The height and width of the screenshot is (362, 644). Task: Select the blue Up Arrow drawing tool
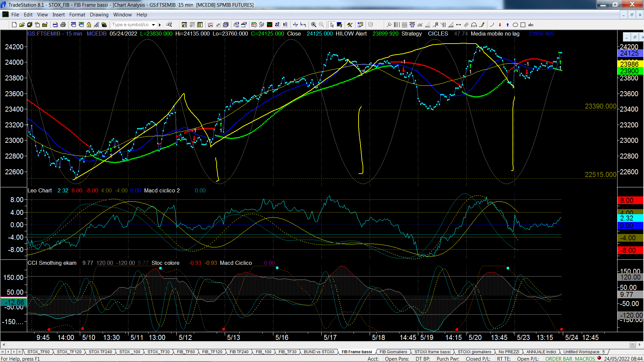click(x=507, y=25)
